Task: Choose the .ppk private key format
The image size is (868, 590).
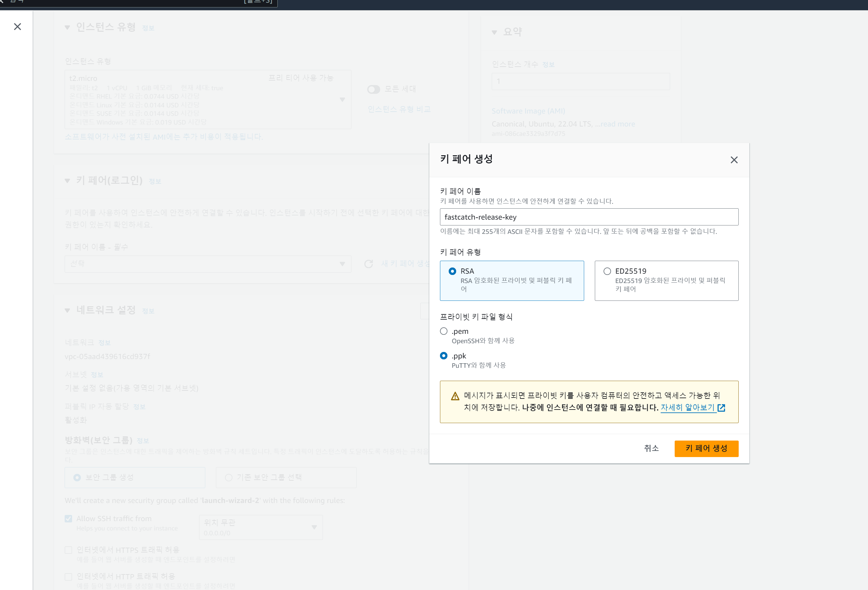Action: point(444,356)
